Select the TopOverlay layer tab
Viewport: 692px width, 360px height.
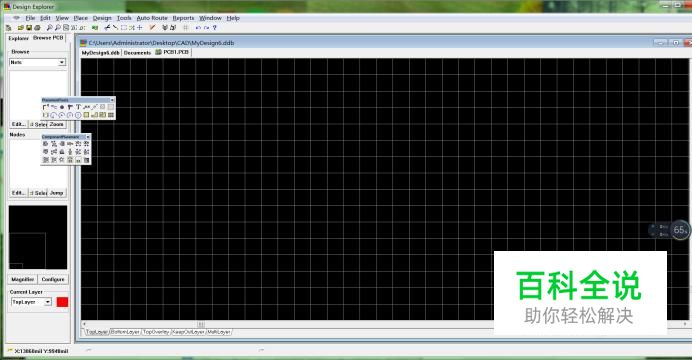[x=156, y=332]
